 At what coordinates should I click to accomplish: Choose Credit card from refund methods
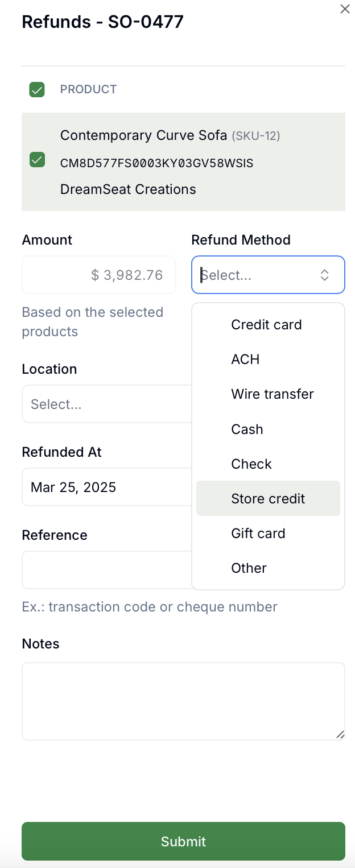(x=266, y=325)
